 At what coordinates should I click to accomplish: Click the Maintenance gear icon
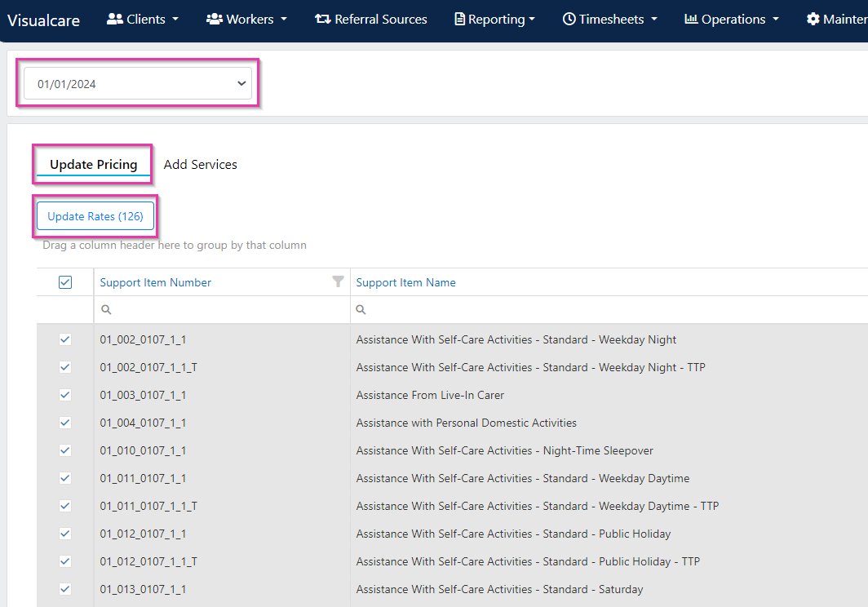point(813,19)
